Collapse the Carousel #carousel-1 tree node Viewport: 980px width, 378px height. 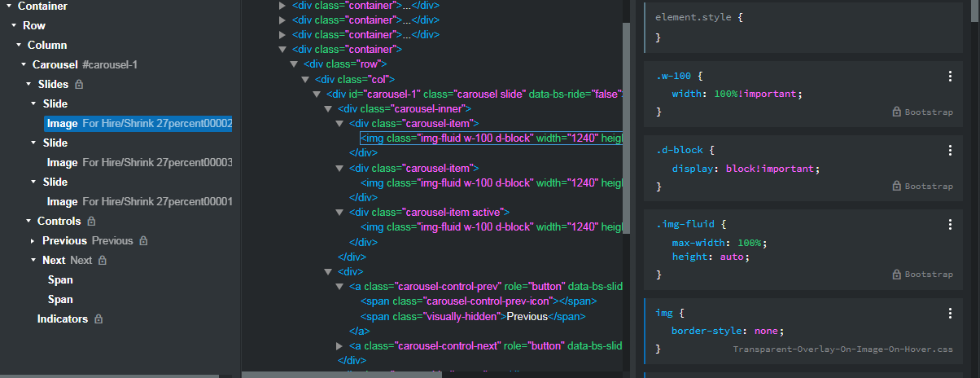(24, 64)
